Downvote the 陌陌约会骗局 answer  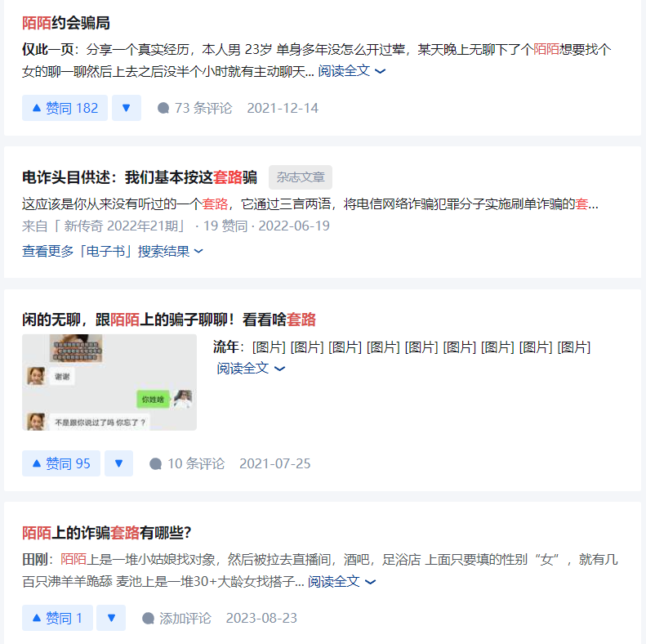(x=127, y=108)
